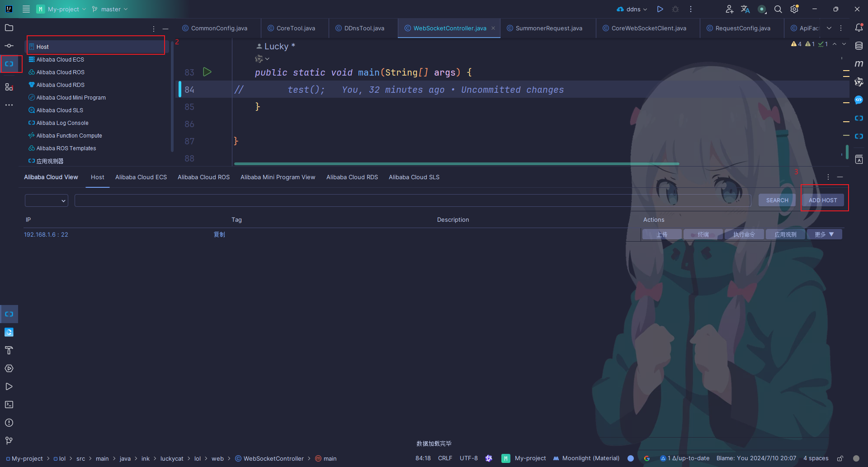This screenshot has height=467, width=868.
Task: Click the 复制 copy link
Action: tap(219, 234)
